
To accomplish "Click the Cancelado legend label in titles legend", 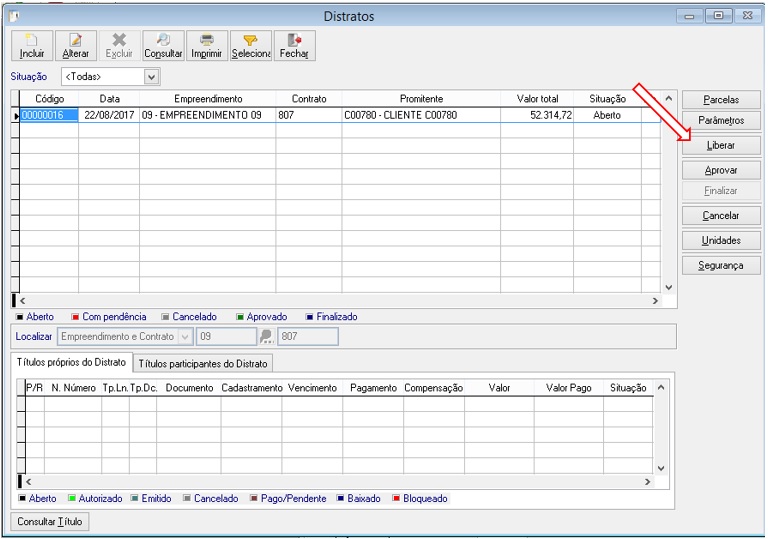I will (x=216, y=498).
